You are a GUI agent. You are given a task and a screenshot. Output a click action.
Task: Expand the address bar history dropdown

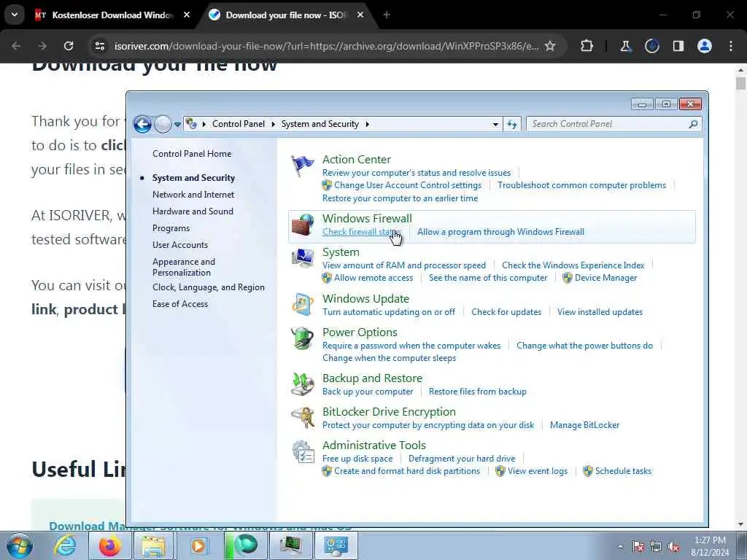coord(495,124)
